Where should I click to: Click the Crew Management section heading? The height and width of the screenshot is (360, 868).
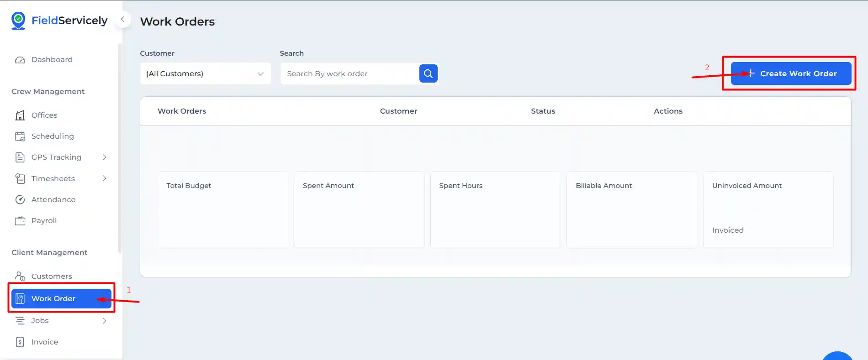[x=48, y=91]
